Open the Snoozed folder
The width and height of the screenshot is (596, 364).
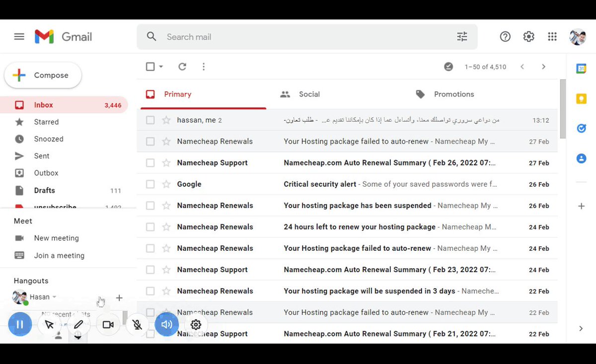[64, 139]
